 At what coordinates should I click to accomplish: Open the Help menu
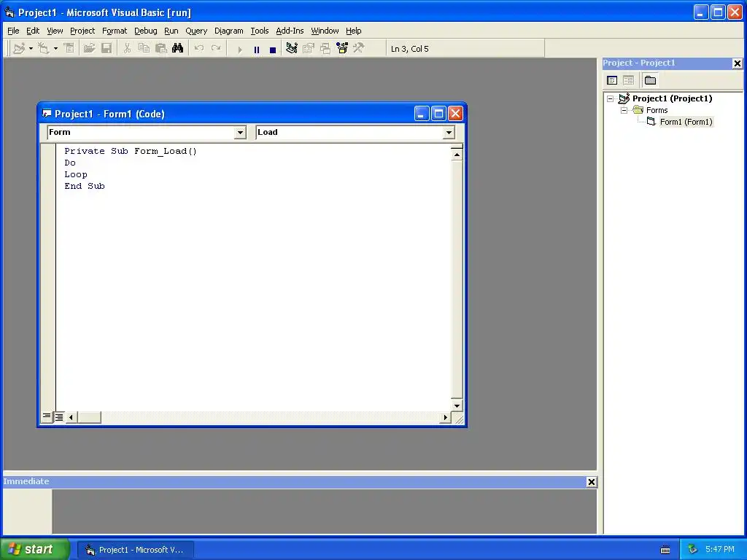point(354,31)
